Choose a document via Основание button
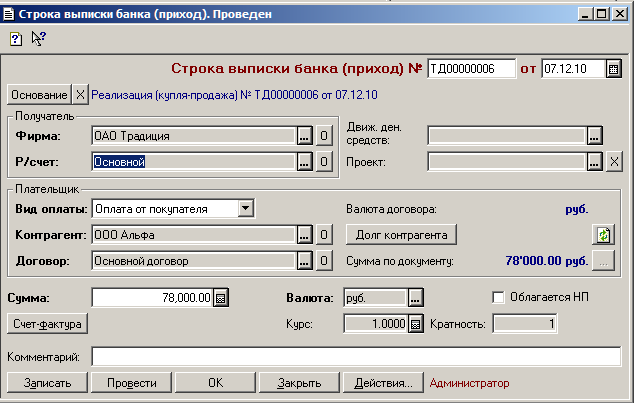This screenshot has width=634, height=403. pos(39,95)
